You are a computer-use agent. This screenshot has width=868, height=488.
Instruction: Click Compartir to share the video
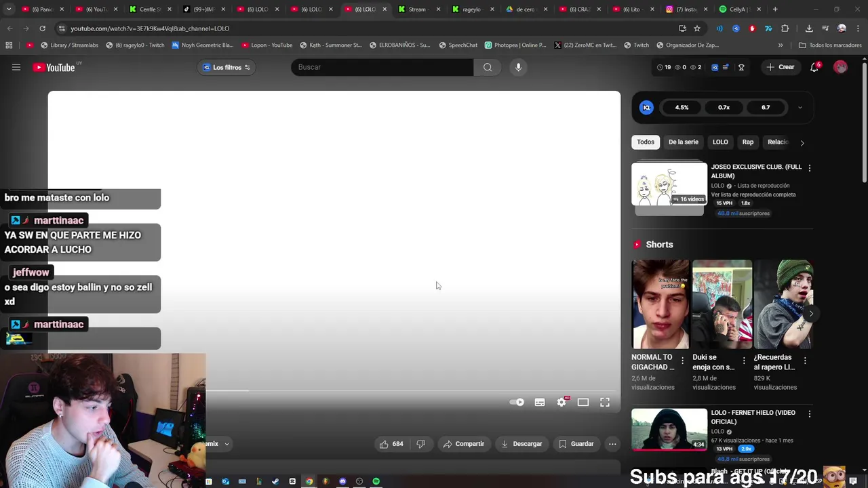point(464,444)
